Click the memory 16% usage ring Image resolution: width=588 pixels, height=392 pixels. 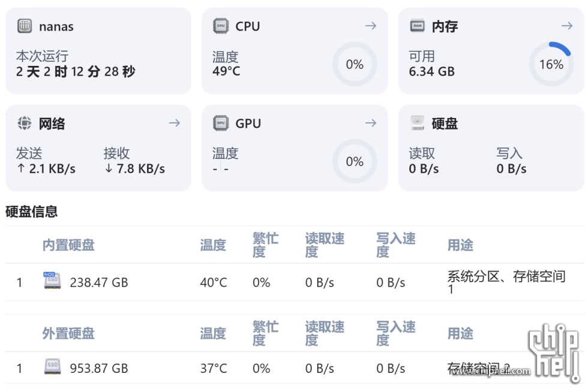[551, 64]
